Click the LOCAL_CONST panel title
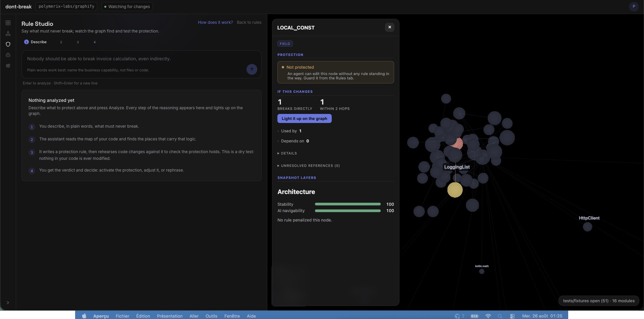Viewport: 644px width, 319px height. [x=296, y=28]
